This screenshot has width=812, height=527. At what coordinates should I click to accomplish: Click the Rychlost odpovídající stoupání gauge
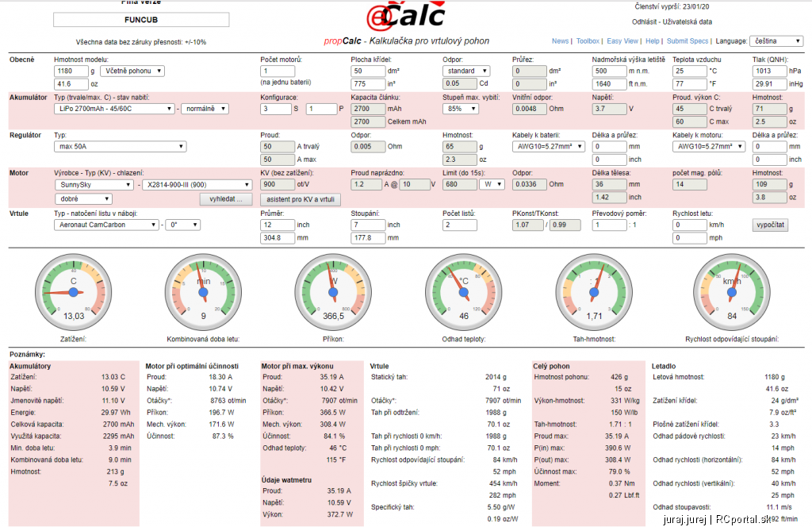coord(732,292)
